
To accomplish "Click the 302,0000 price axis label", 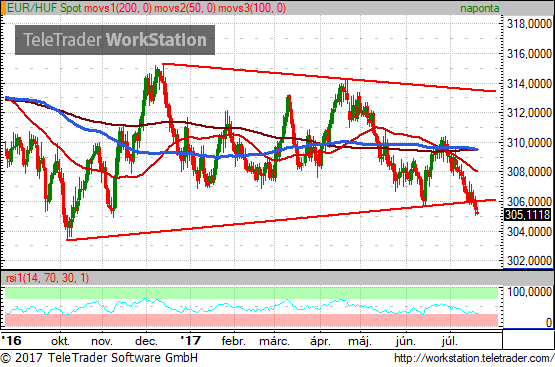I will click(529, 261).
